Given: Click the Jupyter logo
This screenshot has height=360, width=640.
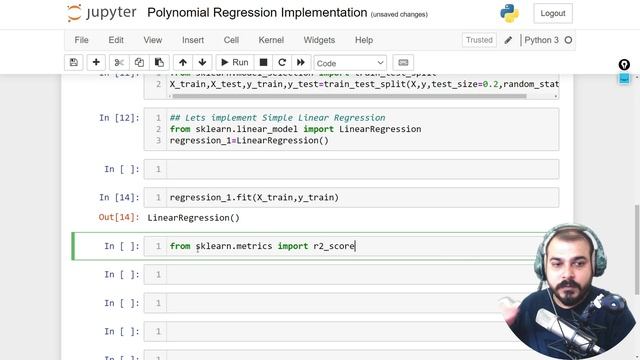Looking at the screenshot, I should [x=102, y=13].
